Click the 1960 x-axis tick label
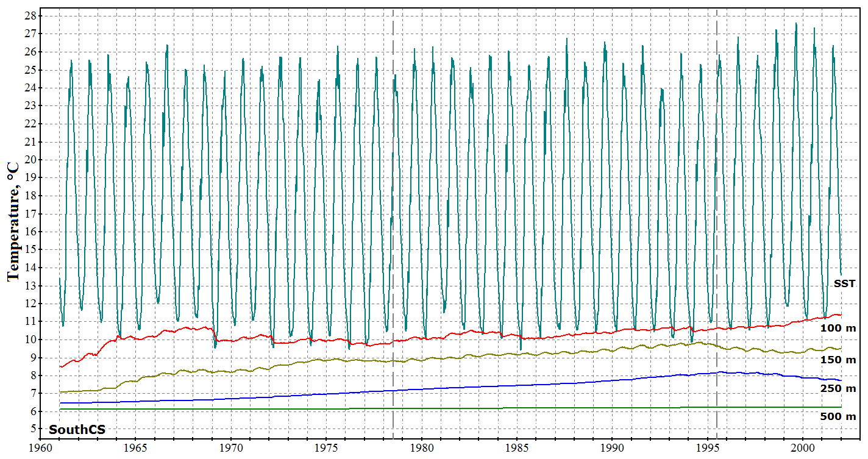Image resolution: width=868 pixels, height=459 pixels. pos(40,448)
